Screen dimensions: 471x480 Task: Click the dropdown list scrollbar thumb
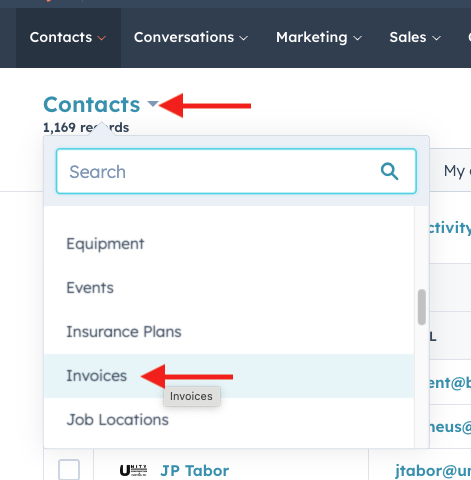coord(422,307)
